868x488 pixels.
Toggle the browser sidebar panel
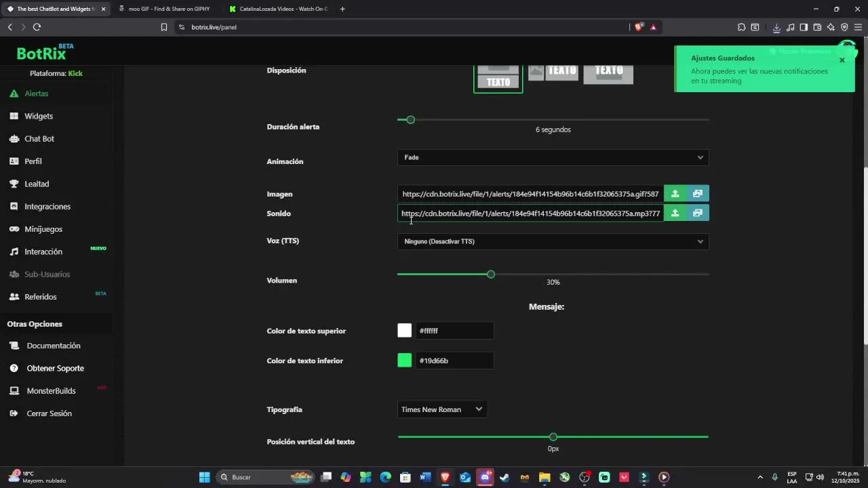pos(804,27)
